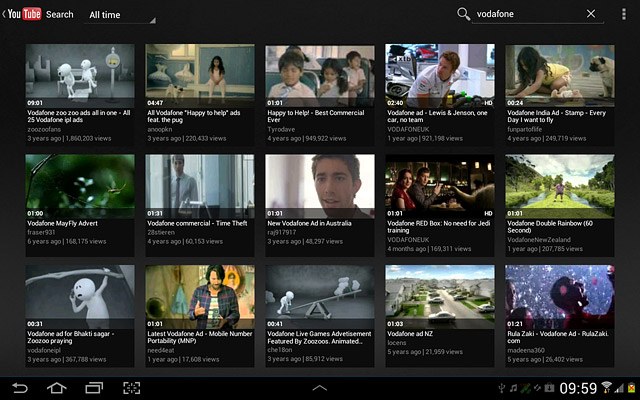Tap the search magnifier icon
Image resolution: width=640 pixels, height=400 pixels.
click(x=463, y=14)
